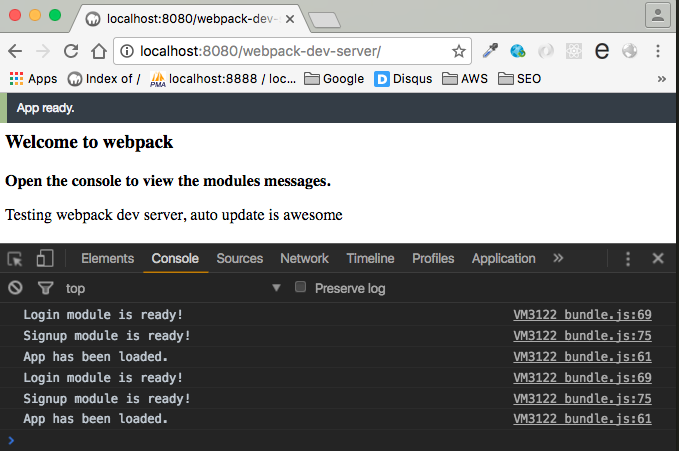Clear the console log
The height and width of the screenshot is (451, 679).
pos(15,288)
